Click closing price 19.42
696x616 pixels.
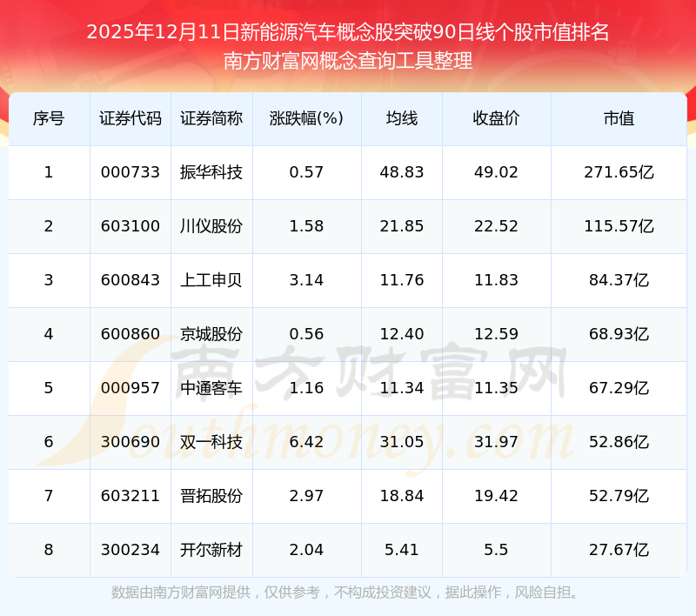click(x=496, y=496)
